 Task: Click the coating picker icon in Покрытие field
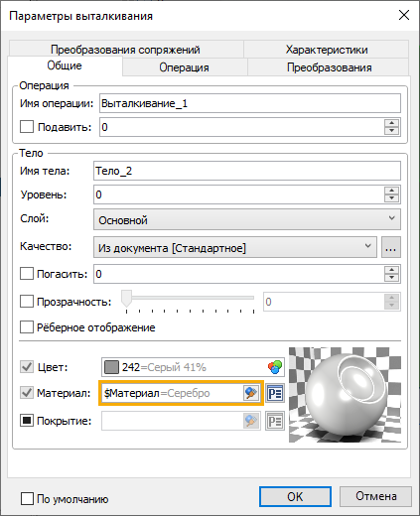tap(251, 421)
